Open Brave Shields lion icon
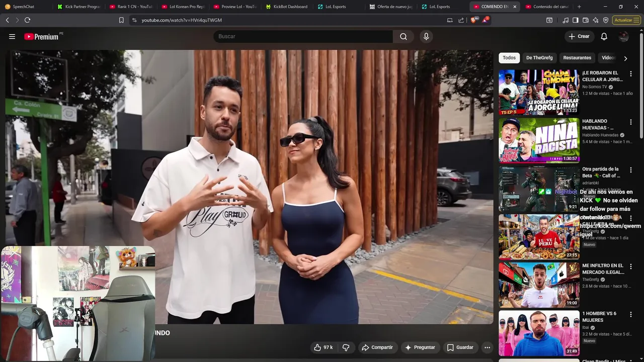 point(473,20)
